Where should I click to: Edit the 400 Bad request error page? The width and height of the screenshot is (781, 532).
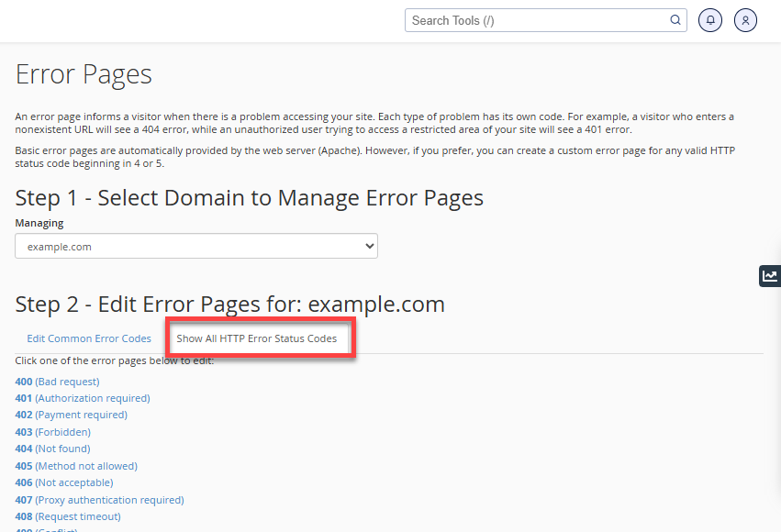(x=57, y=381)
